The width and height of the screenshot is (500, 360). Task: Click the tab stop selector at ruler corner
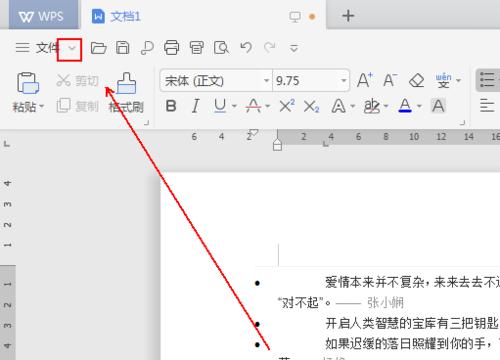7,144
